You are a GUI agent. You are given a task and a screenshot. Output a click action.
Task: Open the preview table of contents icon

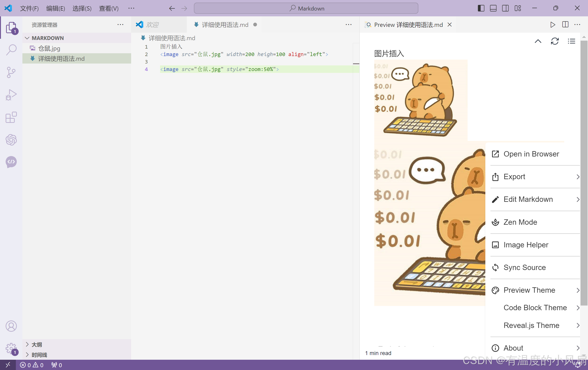tap(571, 41)
